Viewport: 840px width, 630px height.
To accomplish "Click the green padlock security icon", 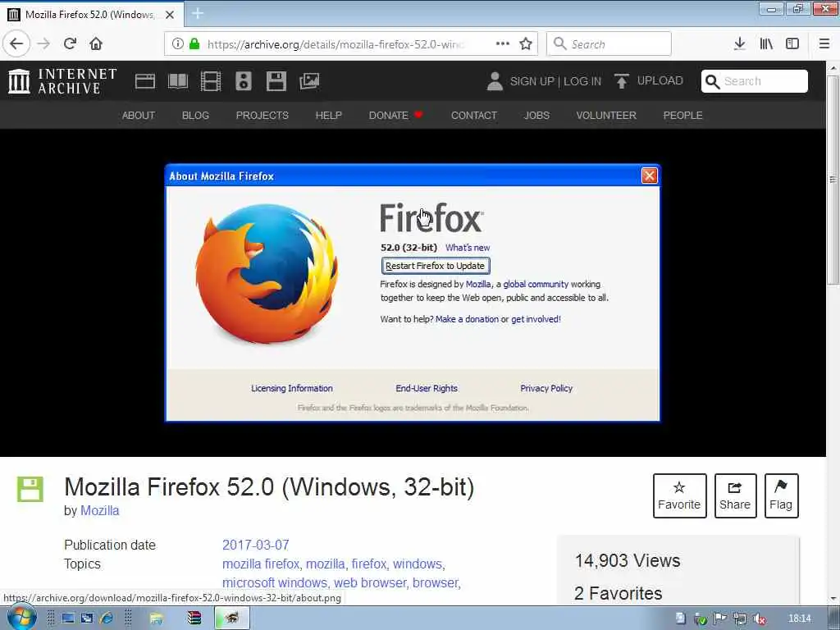I will [x=194, y=43].
